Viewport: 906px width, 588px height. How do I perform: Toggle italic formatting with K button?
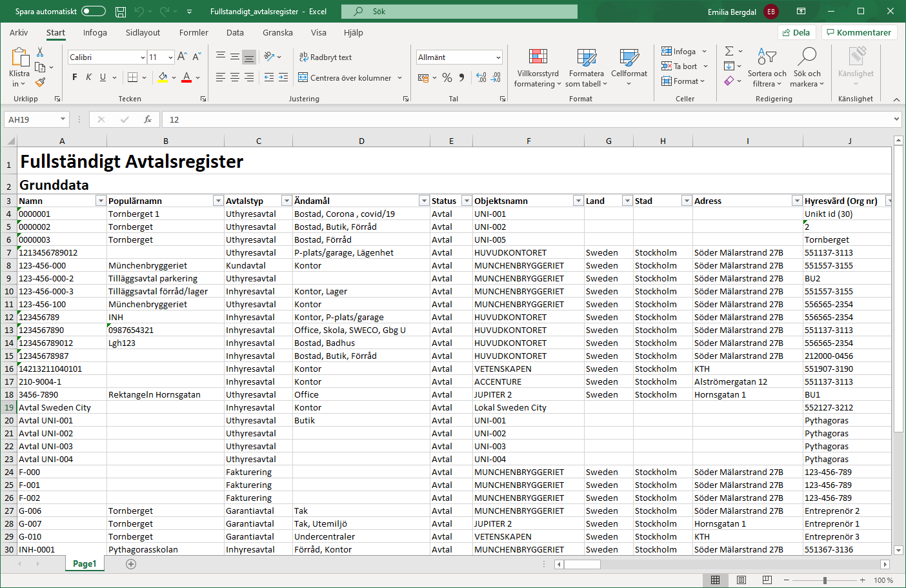coord(89,77)
